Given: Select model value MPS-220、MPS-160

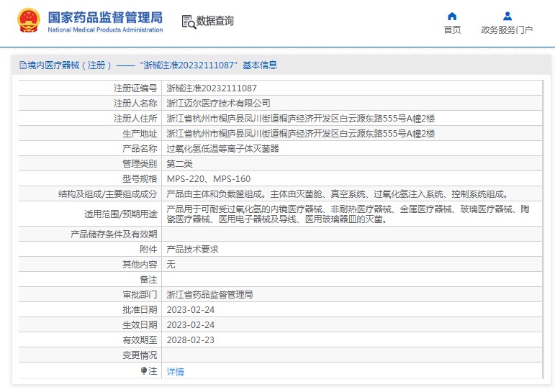Looking at the screenshot, I should coord(209,179).
